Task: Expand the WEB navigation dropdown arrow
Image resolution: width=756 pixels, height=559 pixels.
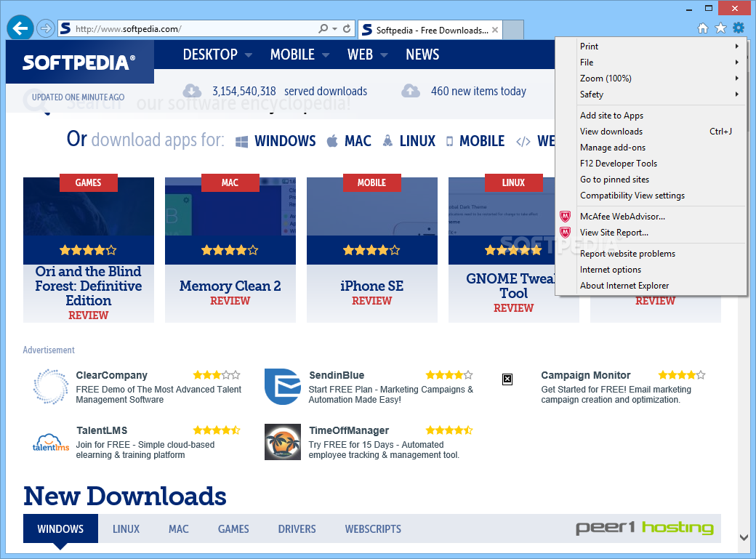Action: pos(384,55)
